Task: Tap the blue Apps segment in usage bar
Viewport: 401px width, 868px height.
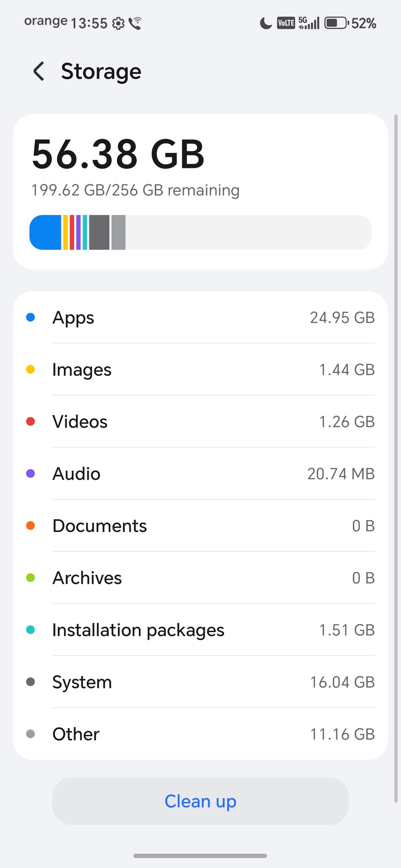Action: coord(46,233)
